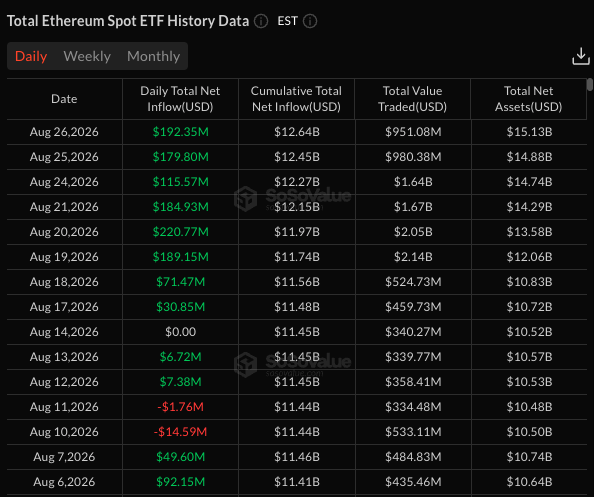Click the EST timezone label
This screenshot has height=497, width=594.
(288, 21)
